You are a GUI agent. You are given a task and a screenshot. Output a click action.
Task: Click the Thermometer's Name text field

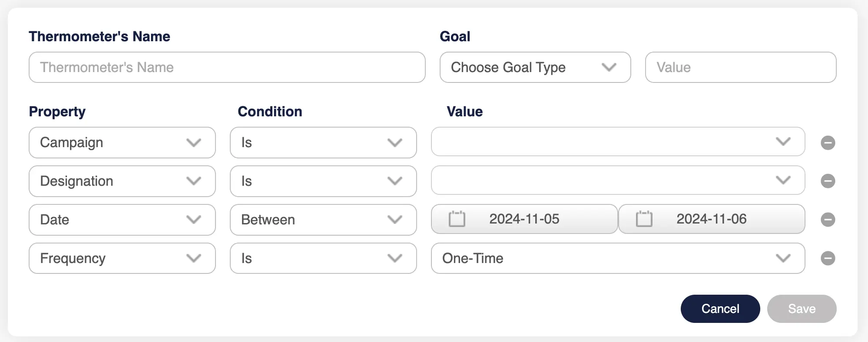coord(227,67)
